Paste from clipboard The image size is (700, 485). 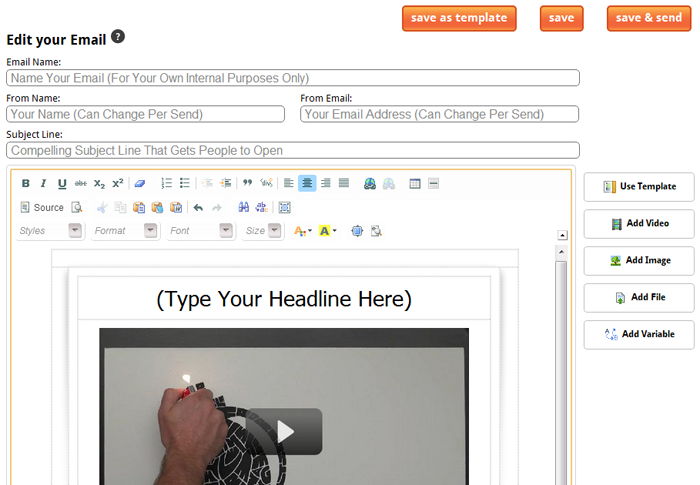[139, 208]
